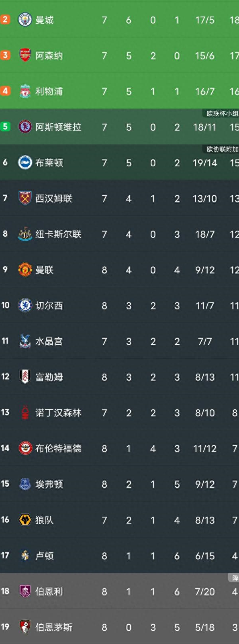Click the Manchester United crest icon
Image resolution: width=239 pixels, height=644 pixels.
[25, 270]
